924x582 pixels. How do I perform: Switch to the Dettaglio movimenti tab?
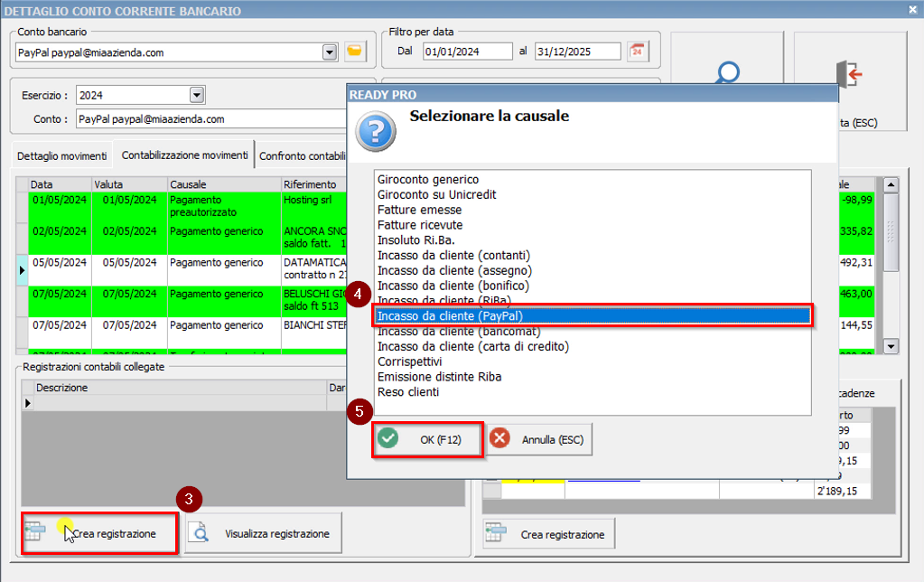(x=62, y=155)
